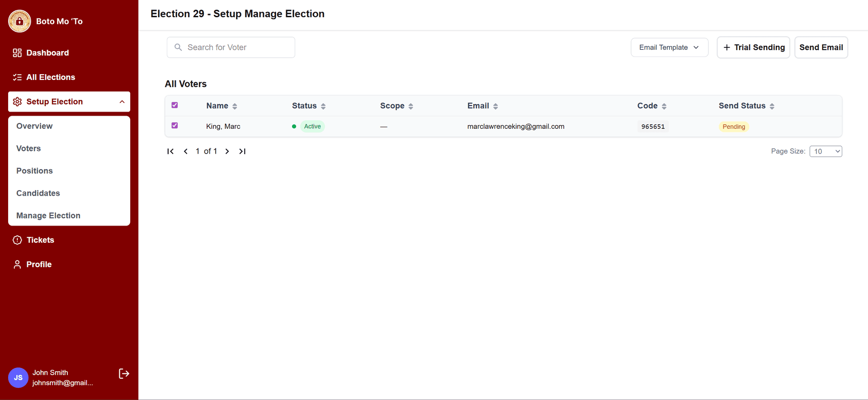Open the Dashboard page
Screen dimensions: 868x400
tap(47, 53)
